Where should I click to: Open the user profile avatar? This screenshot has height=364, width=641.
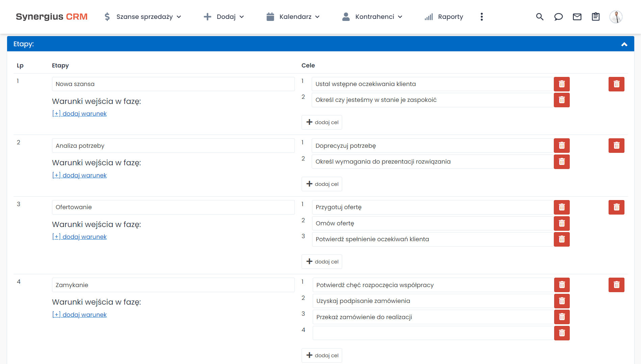click(x=616, y=17)
